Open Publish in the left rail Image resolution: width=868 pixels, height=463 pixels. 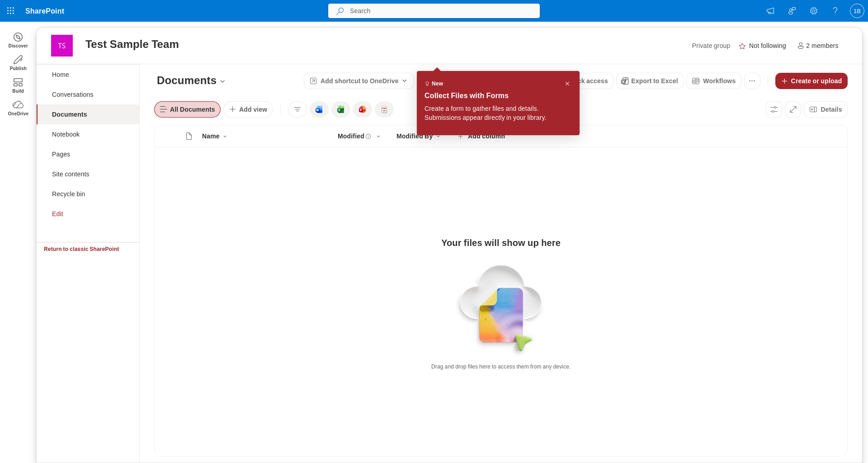click(18, 62)
